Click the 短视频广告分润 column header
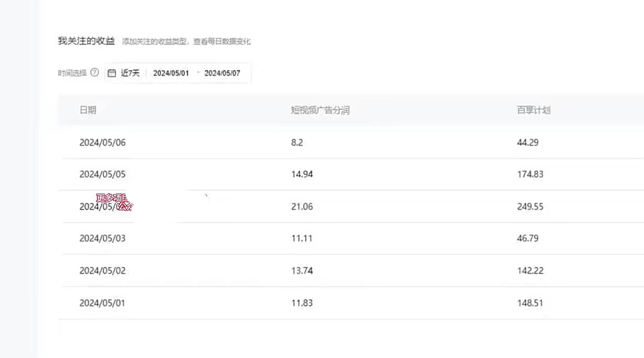 320,111
